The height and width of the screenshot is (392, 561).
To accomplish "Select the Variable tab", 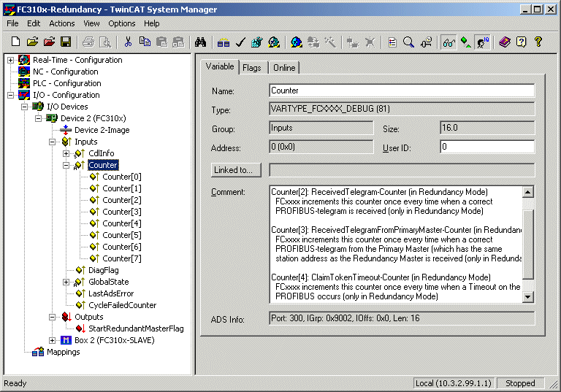I will coord(220,66).
